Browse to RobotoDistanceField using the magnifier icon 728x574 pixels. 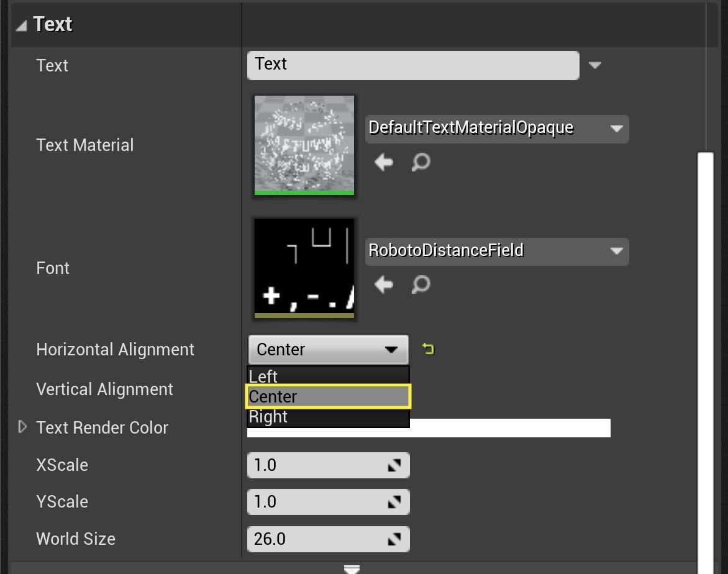tap(421, 285)
